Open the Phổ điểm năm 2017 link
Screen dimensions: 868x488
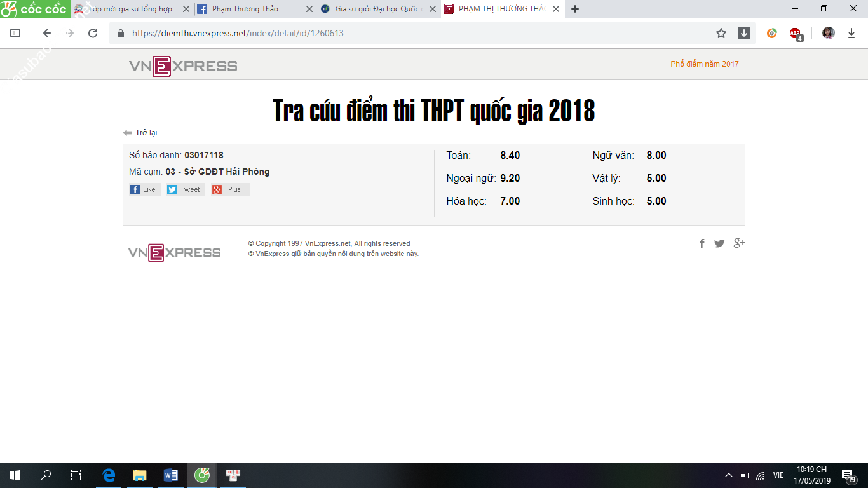704,64
